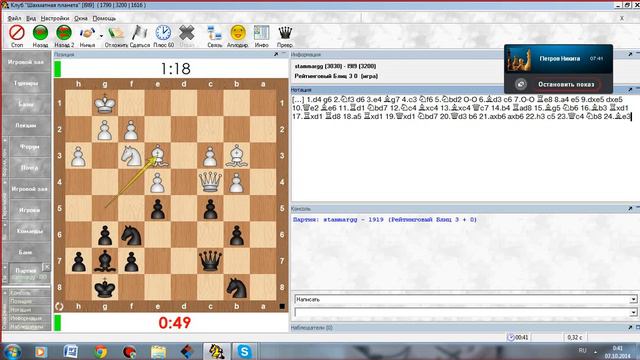Open Турниры in the sidebar

[x=26, y=83]
